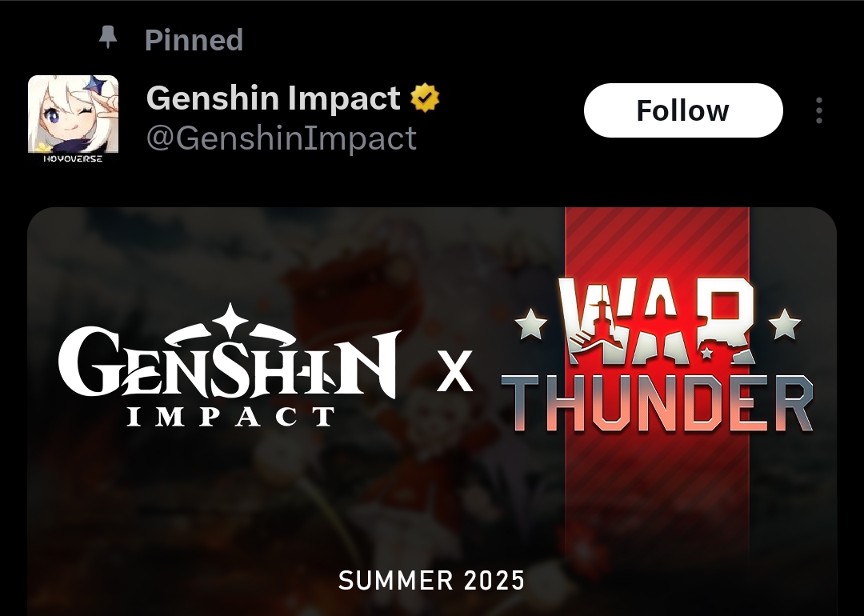Image resolution: width=864 pixels, height=616 pixels.
Task: Open the three-dot more options menu
Action: (x=819, y=110)
